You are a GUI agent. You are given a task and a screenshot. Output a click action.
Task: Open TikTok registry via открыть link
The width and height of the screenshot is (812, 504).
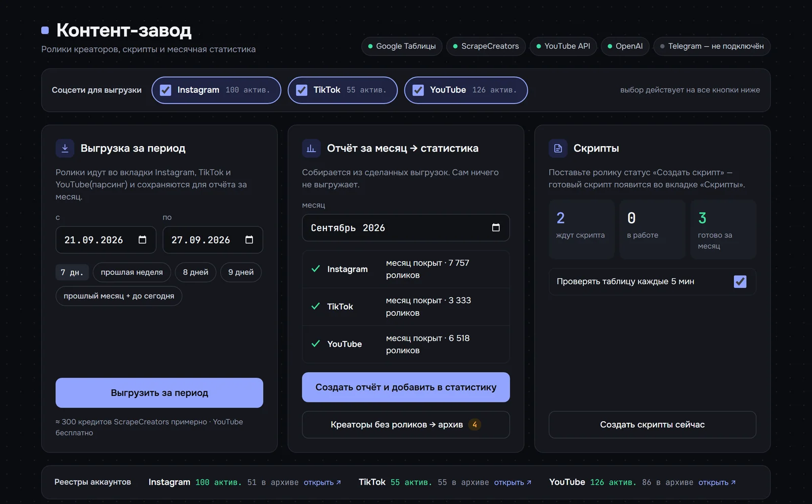(513, 482)
